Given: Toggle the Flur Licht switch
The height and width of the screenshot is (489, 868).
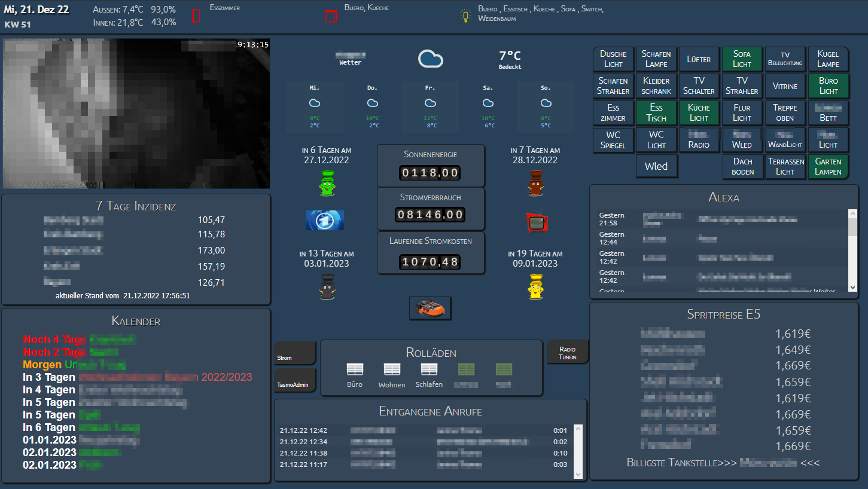Looking at the screenshot, I should click(x=742, y=113).
